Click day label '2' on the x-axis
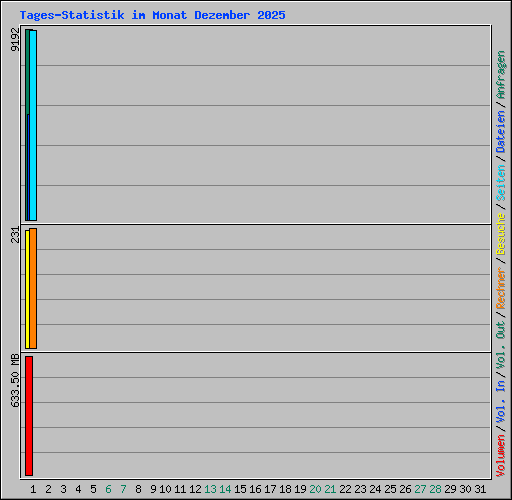This screenshot has height=500, width=512. click(x=48, y=489)
